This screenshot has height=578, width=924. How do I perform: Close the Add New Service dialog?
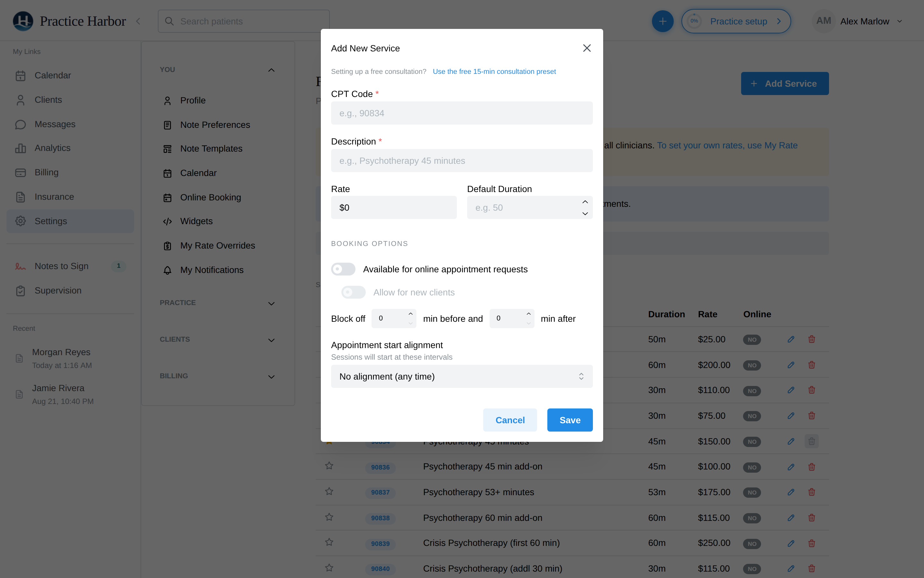coord(586,48)
